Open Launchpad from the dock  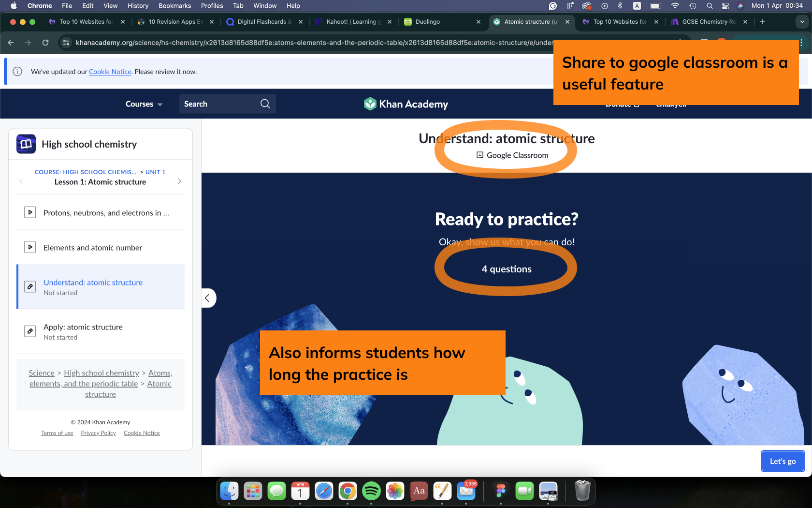[x=253, y=491]
